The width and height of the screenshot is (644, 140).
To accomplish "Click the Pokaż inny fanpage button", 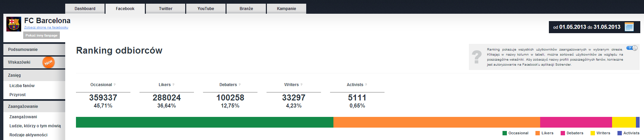I will (41, 36).
